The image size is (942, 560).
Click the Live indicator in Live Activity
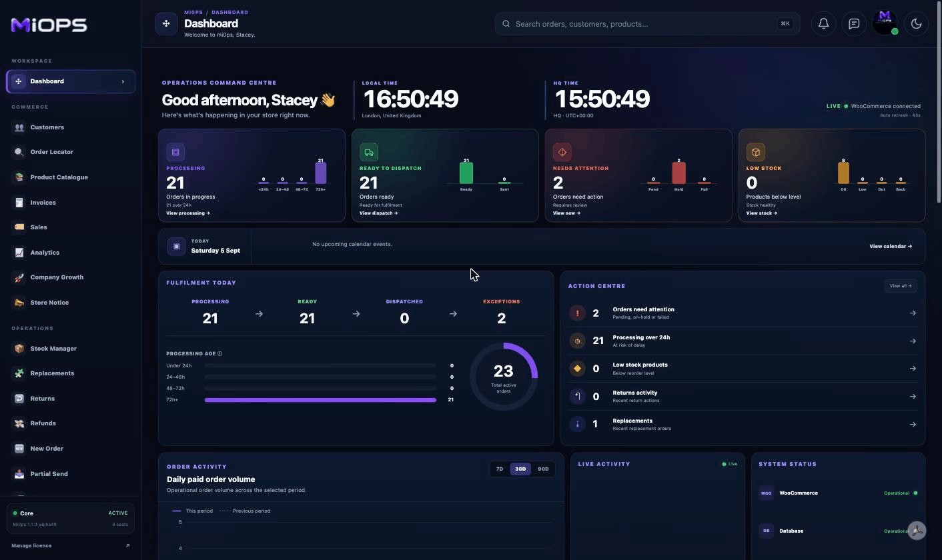point(729,464)
